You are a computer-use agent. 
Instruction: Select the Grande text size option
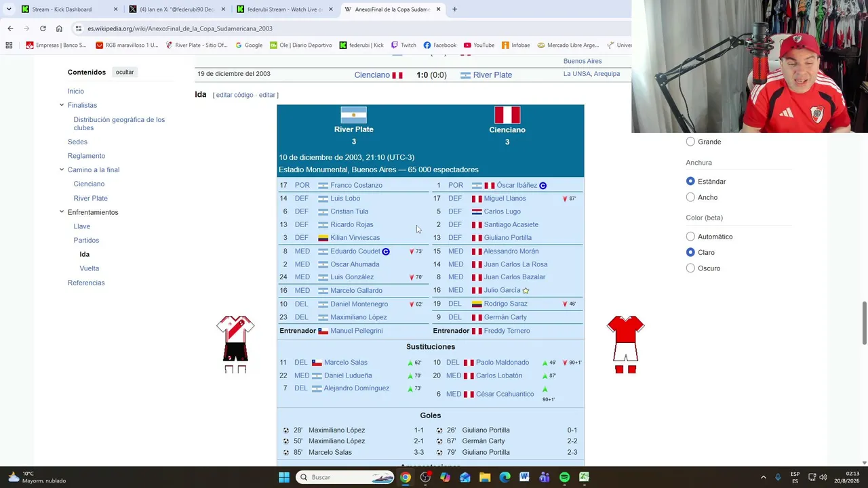click(x=690, y=142)
